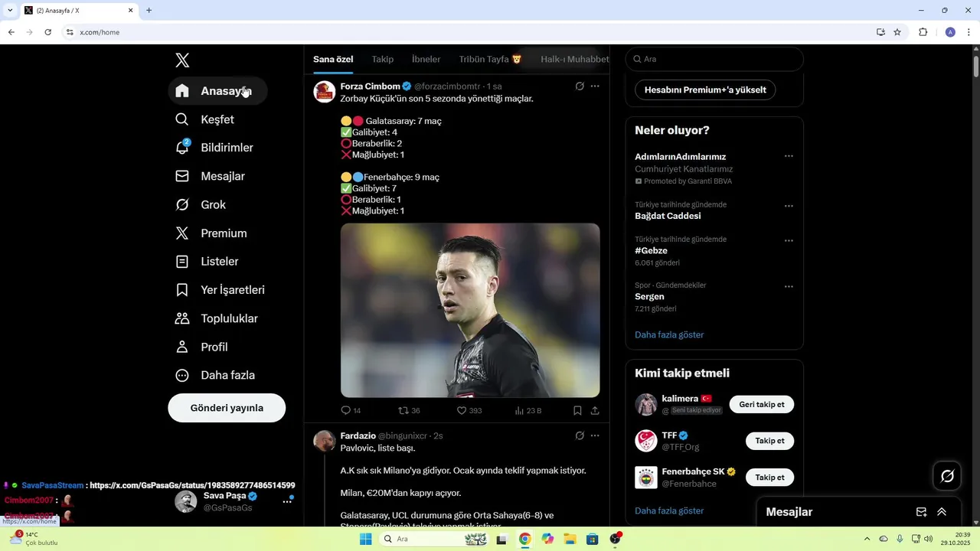980x551 pixels.
Task: Switch to the Halk-ı Muhabbet tab
Action: pos(574,59)
